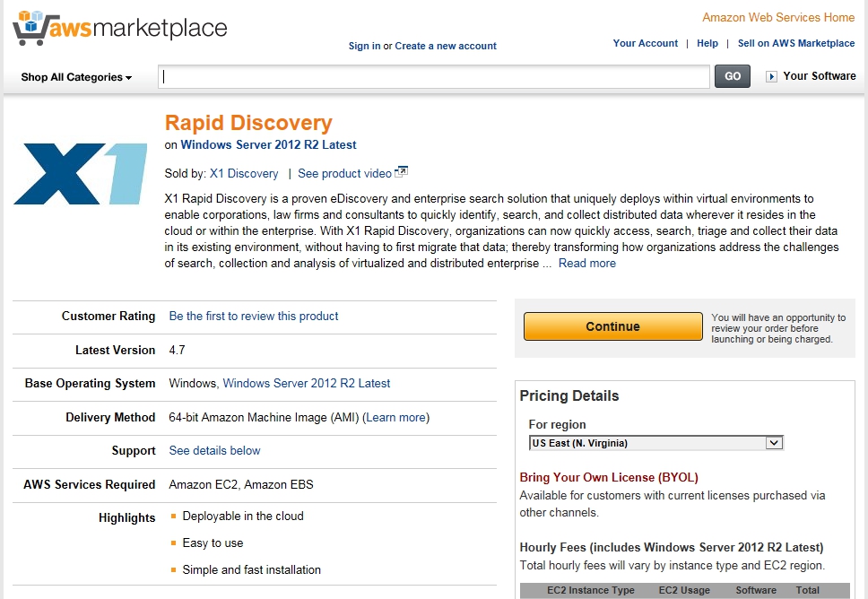Click the Total column header
Screen dimensions: 868x599
pos(808,590)
